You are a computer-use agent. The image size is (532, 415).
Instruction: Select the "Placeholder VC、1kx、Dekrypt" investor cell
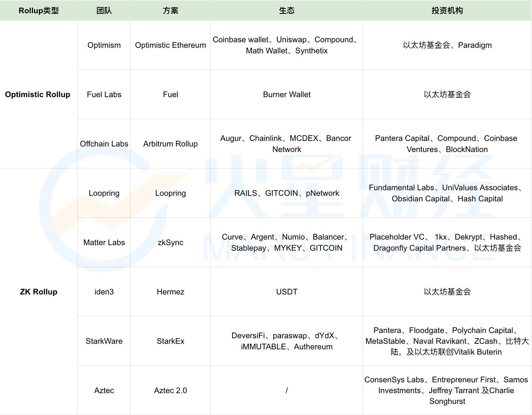click(x=447, y=242)
